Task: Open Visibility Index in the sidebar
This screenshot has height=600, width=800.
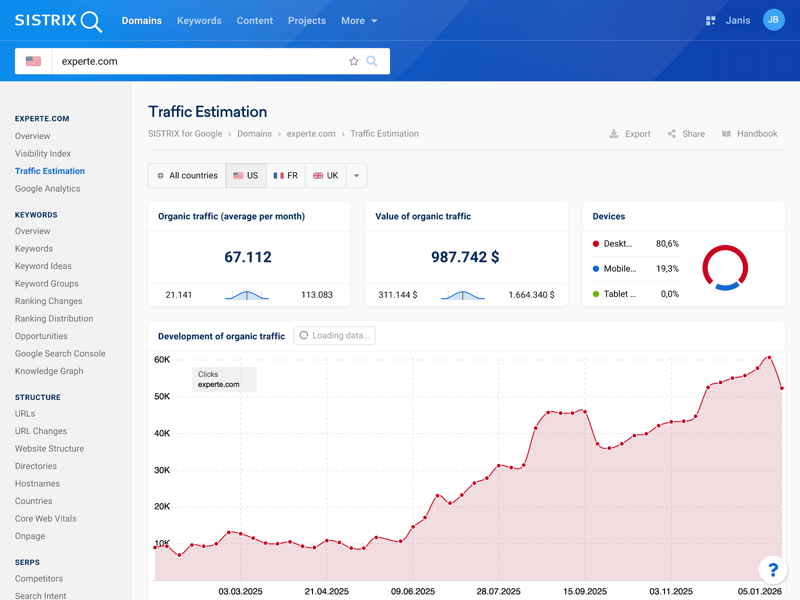Action: (x=43, y=154)
